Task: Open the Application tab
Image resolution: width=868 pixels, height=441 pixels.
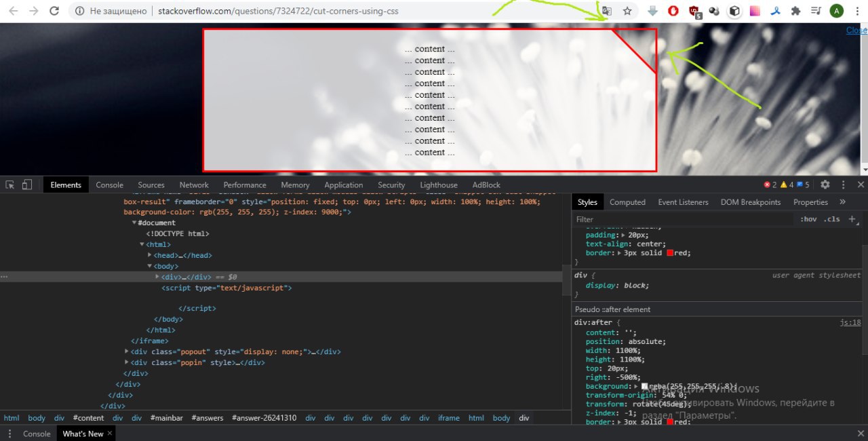Action: pos(343,185)
